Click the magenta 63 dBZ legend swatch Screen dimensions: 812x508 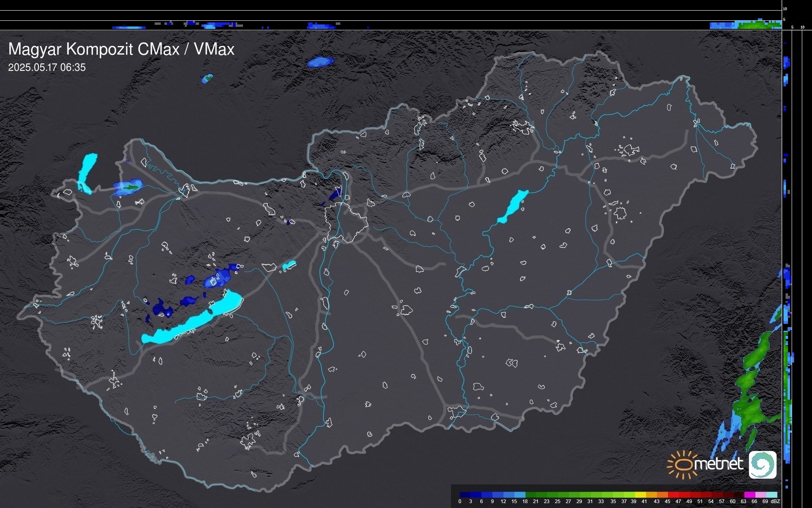[749, 495]
